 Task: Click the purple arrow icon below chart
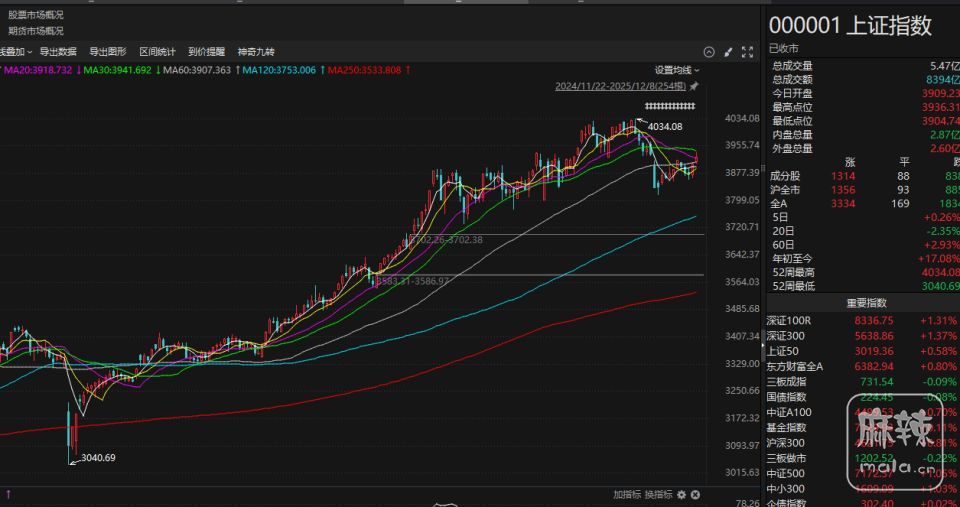pos(9,494)
